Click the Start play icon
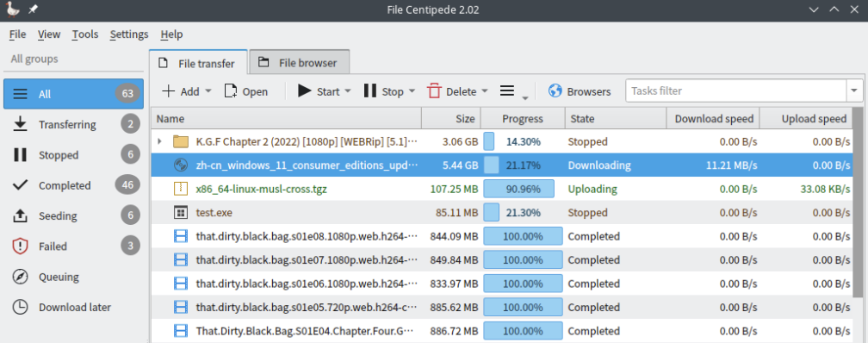The height and width of the screenshot is (343, 868). tap(305, 90)
